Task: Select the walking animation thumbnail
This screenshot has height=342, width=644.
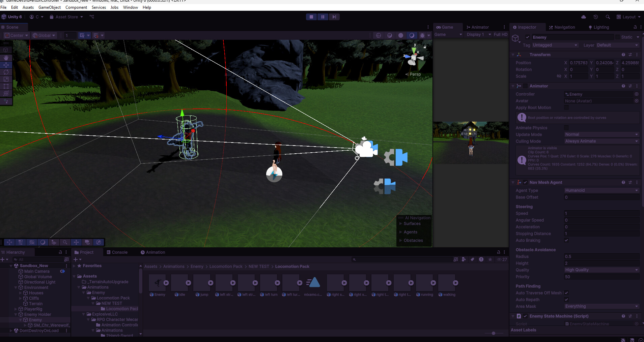Action: click(x=447, y=283)
